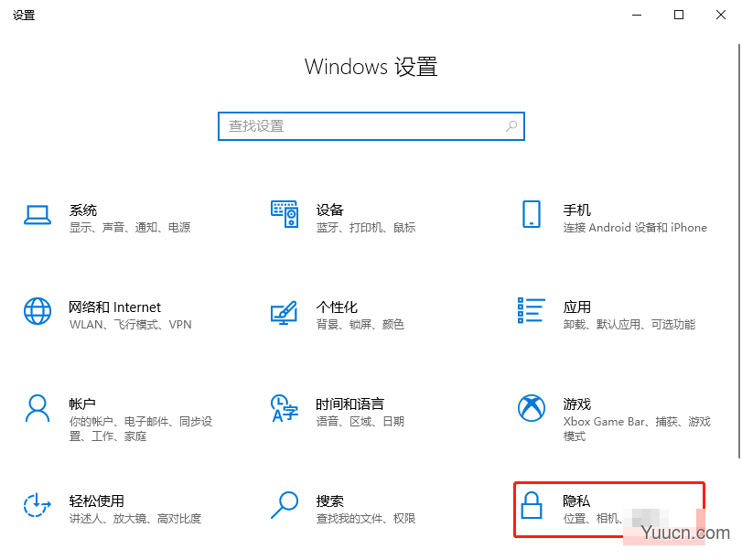The height and width of the screenshot is (560, 742).
Task: Maximize the Settings window
Action: 679,16
